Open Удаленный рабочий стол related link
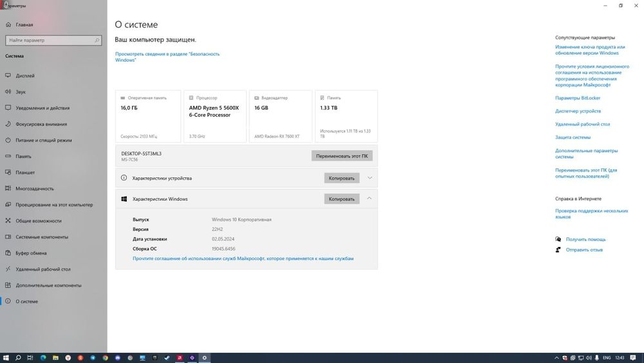Viewport: 644px width, 363px height. click(582, 124)
